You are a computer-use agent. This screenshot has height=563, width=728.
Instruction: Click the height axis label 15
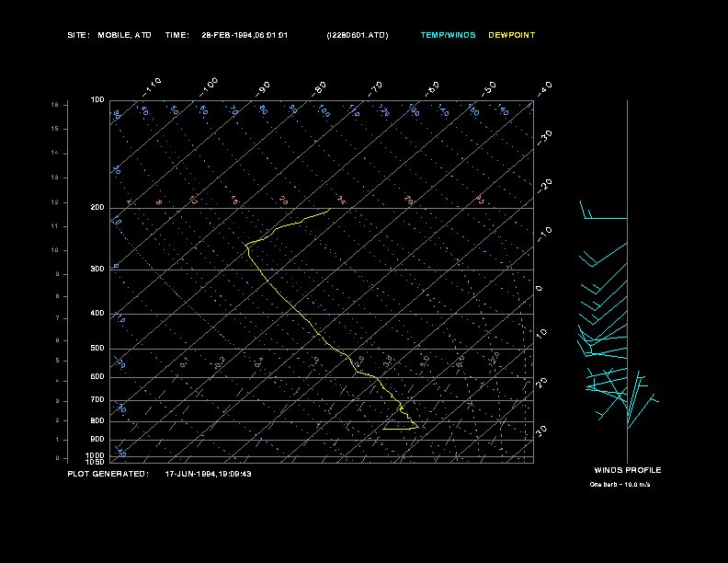pos(55,129)
